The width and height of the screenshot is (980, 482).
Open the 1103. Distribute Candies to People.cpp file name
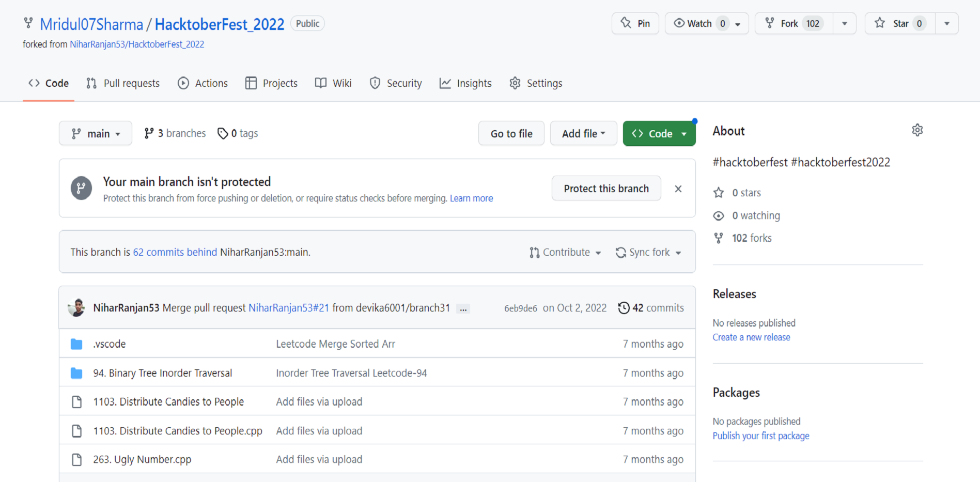point(178,431)
